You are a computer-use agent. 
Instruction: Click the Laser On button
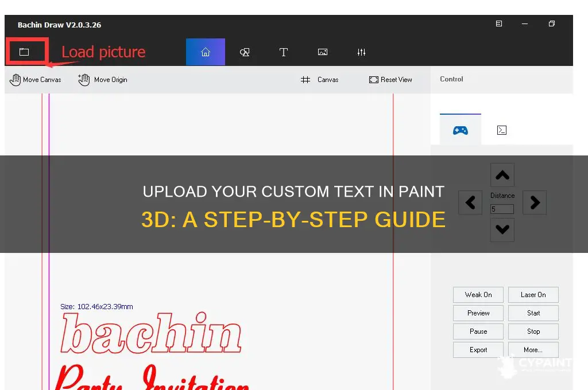[x=533, y=295]
